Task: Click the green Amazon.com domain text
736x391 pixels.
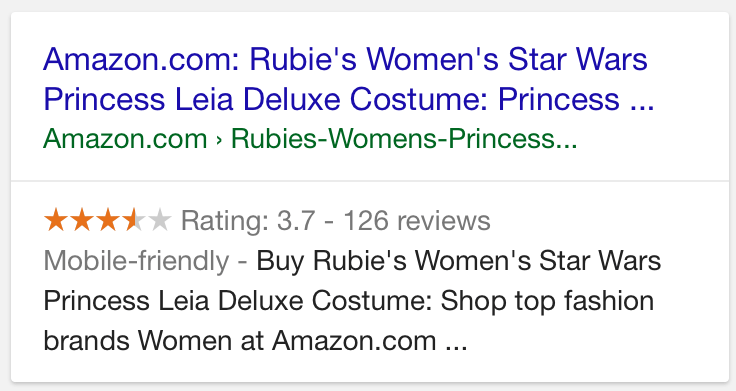Action: point(125,139)
